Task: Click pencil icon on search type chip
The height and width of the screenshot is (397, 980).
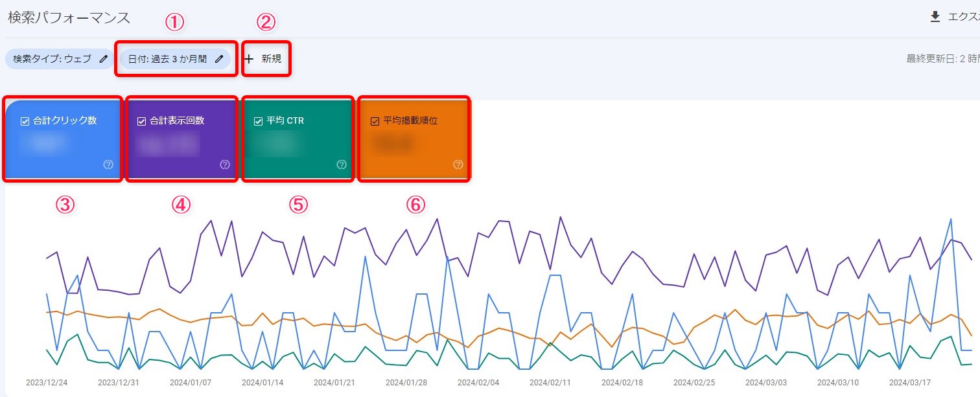Action: pyautogui.click(x=104, y=59)
